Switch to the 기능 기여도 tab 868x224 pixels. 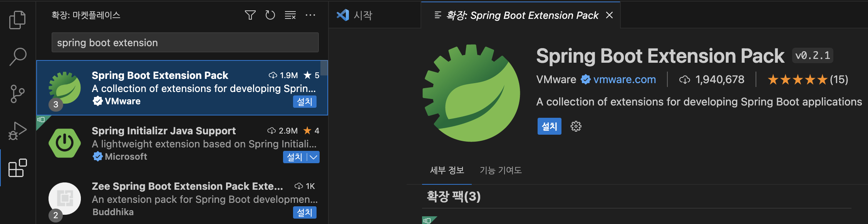(x=501, y=170)
